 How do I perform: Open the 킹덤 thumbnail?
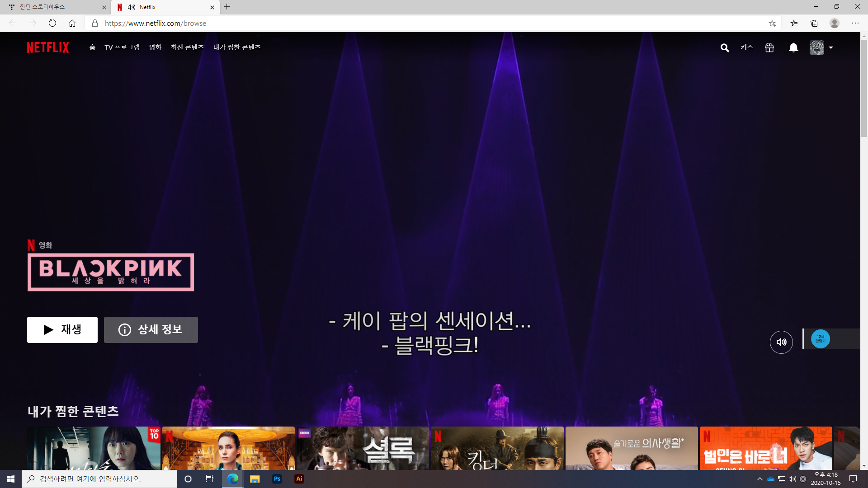497,448
